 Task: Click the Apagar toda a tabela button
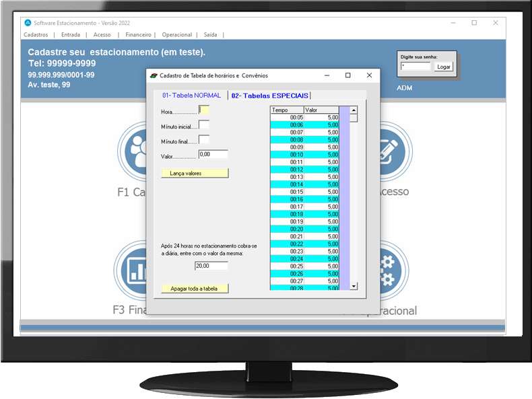coord(195,289)
